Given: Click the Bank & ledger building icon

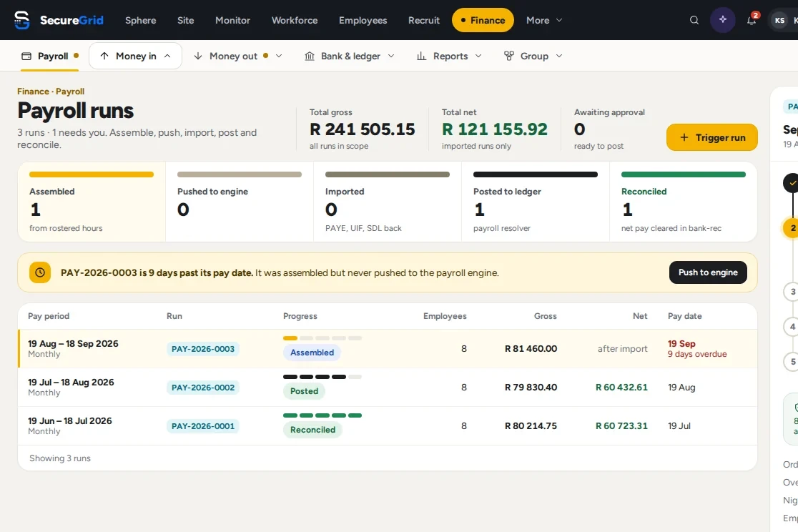Looking at the screenshot, I should (x=310, y=56).
